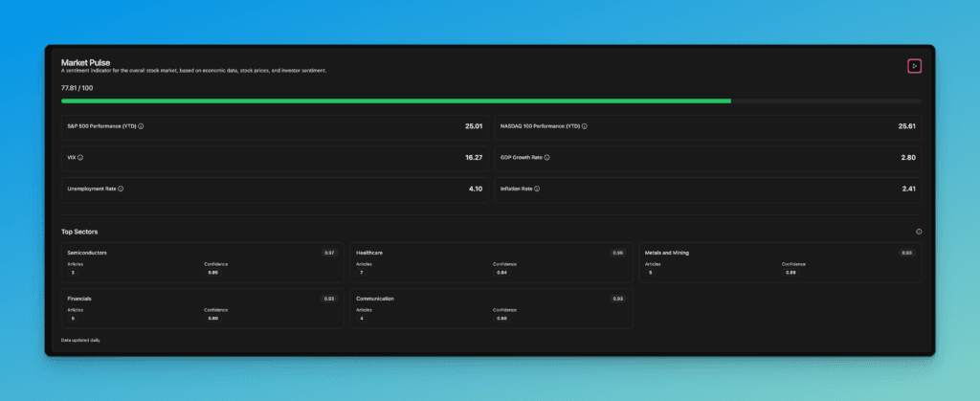Open the Metals and Mining sector card
This screenshot has width=980, height=401.
point(779,263)
